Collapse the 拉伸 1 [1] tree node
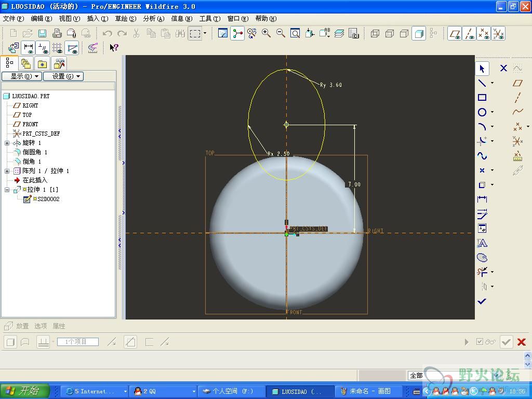 7,190
